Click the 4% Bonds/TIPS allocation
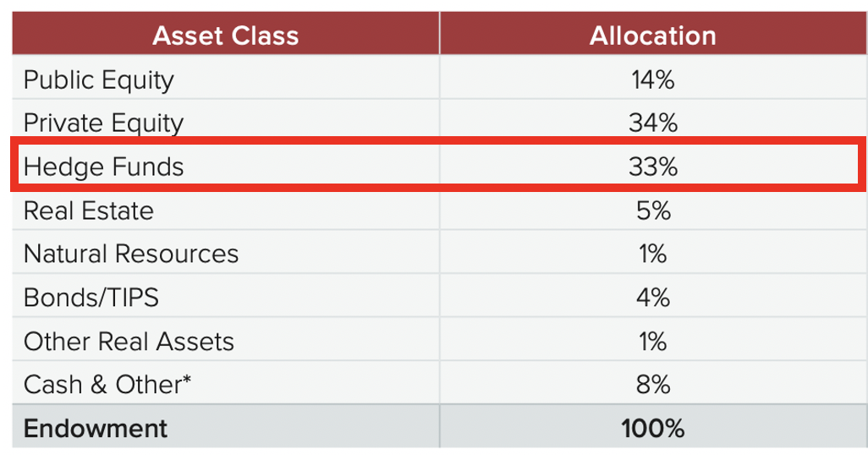Screen dimensions: 868x455 click(652, 298)
